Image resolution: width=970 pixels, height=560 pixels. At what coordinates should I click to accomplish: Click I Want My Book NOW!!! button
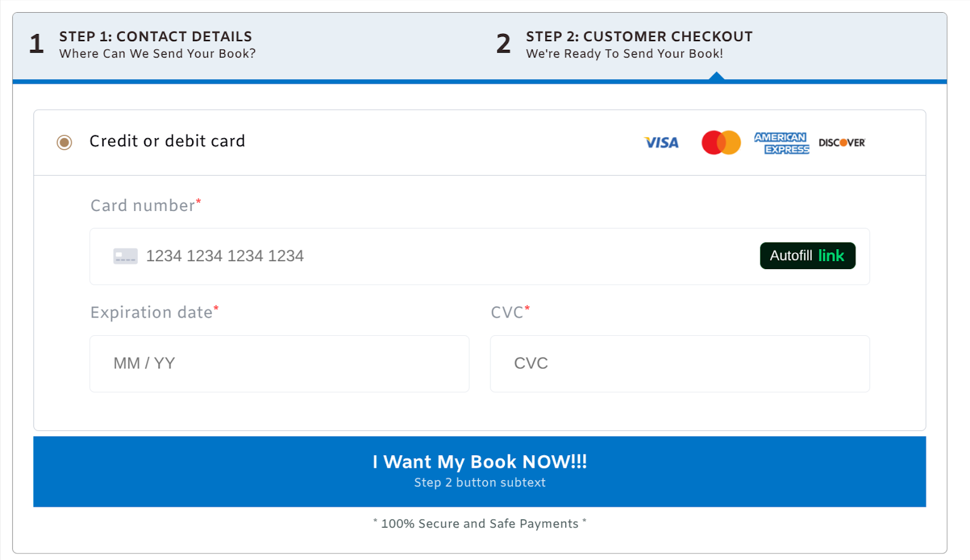point(480,472)
